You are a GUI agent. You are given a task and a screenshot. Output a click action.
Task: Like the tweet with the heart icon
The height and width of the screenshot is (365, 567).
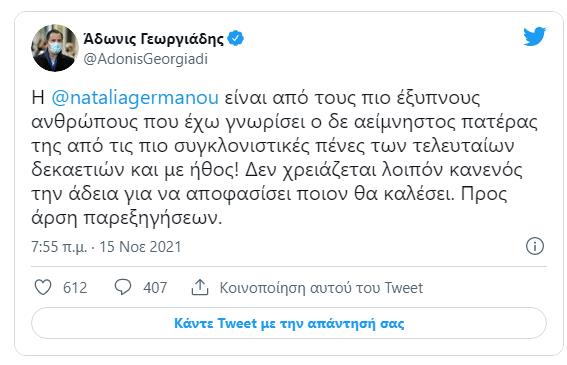(43, 287)
